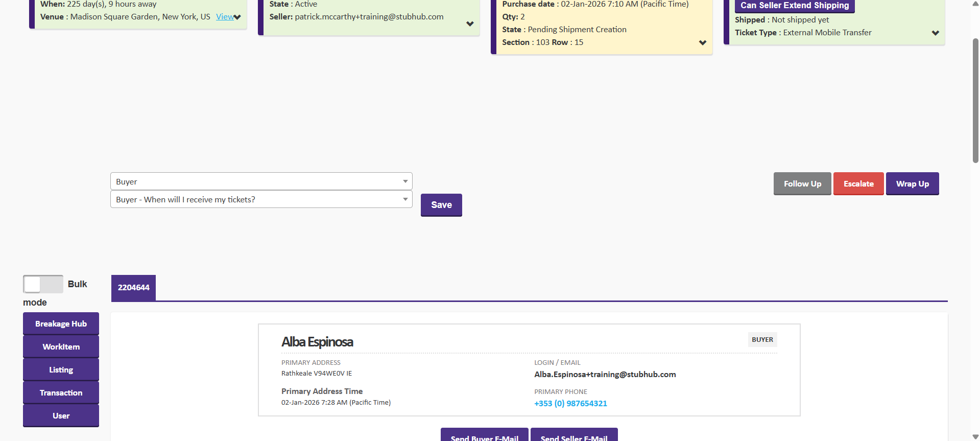This screenshot has height=441, width=980.
Task: Open the User section
Action: click(61, 416)
